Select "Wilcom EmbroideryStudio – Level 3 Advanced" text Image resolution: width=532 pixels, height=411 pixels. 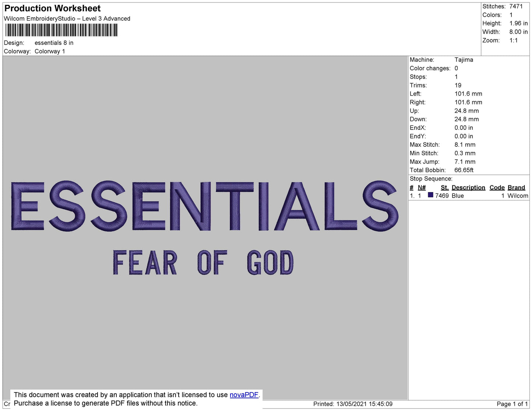(x=67, y=18)
